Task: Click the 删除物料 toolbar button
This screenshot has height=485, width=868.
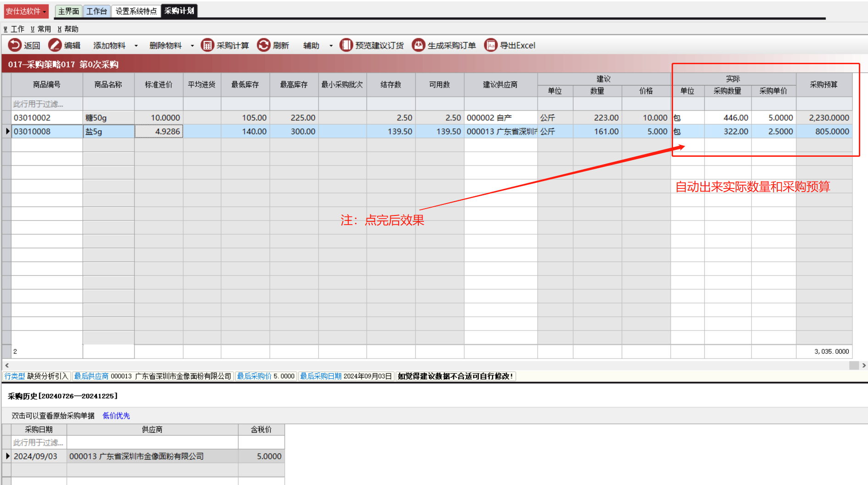Action: tap(166, 45)
